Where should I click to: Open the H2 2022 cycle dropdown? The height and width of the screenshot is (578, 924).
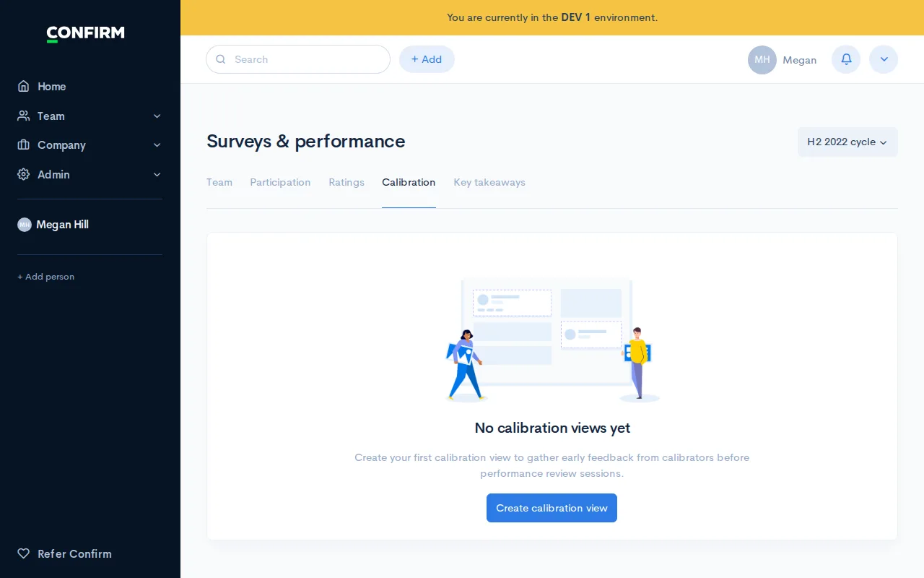click(x=847, y=142)
